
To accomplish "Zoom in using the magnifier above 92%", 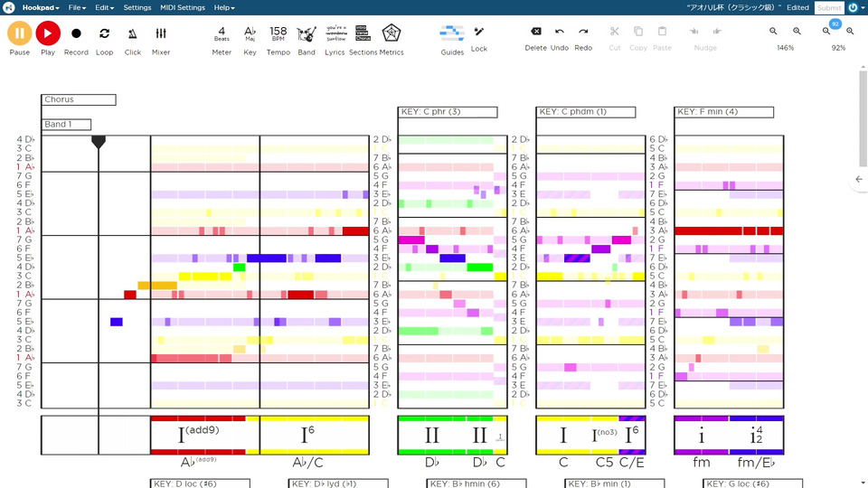I will click(850, 32).
